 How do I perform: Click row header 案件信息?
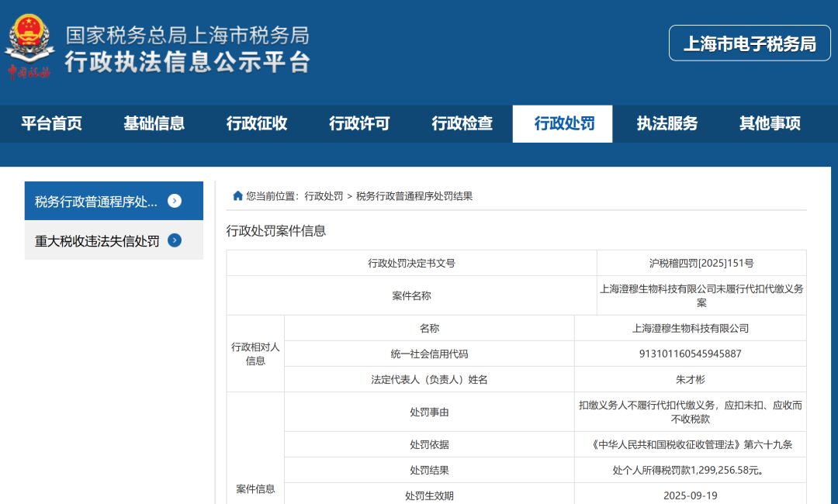pyautogui.click(x=255, y=489)
